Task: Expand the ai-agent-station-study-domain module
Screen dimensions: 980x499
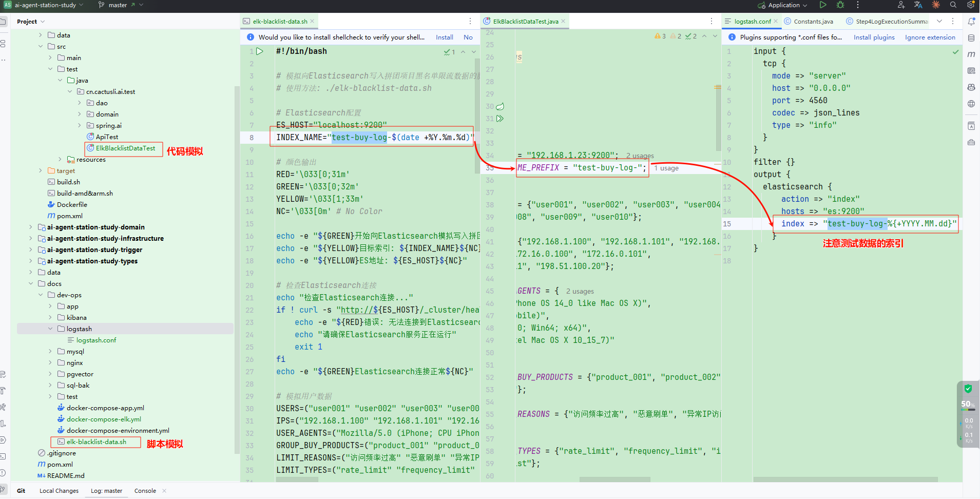Action: (31, 227)
